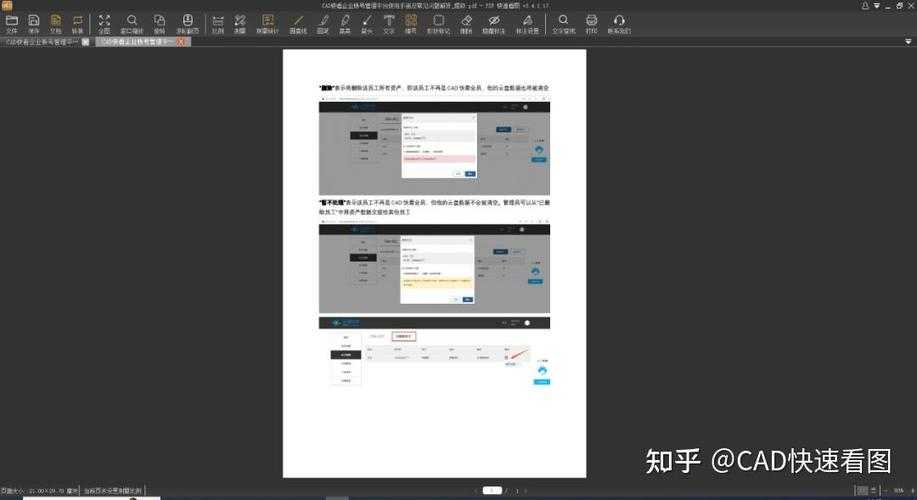Click the scale ruler icon
Image resolution: width=917 pixels, height=500 pixels.
218,23
